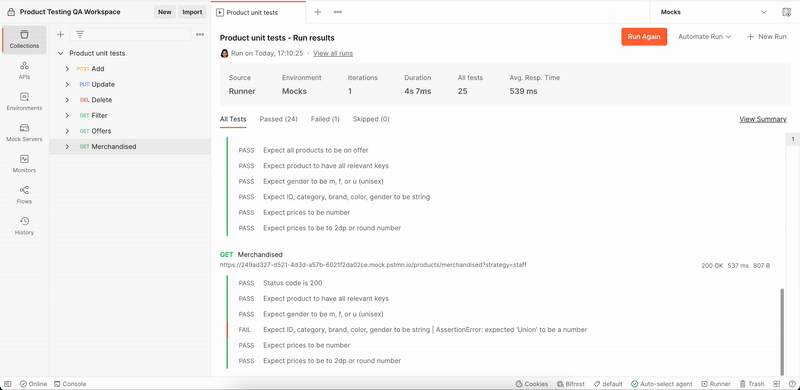Click two-pane layout icon in status bar

point(777,384)
